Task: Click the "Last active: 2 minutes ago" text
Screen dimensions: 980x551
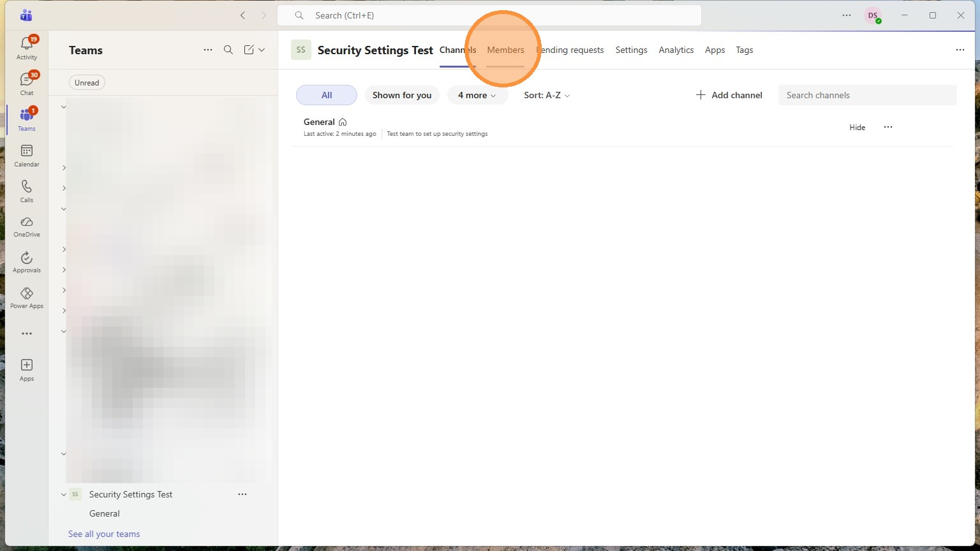Action: tap(340, 134)
